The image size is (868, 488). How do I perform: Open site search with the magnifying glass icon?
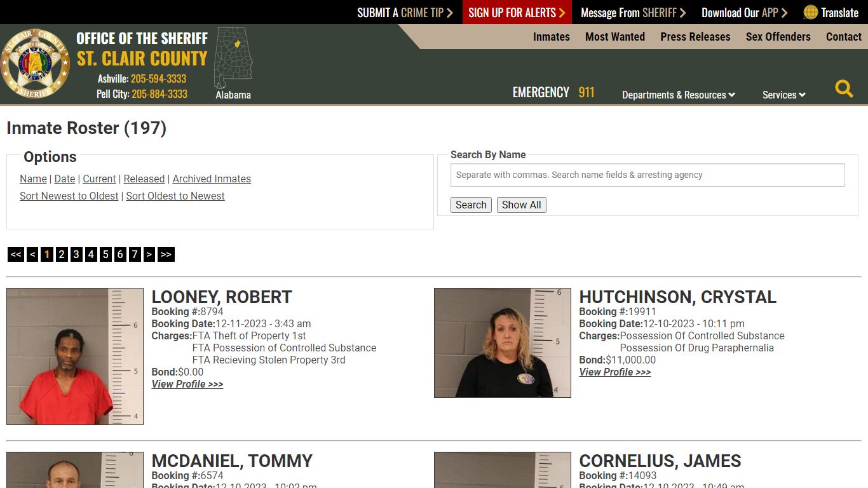pos(844,89)
